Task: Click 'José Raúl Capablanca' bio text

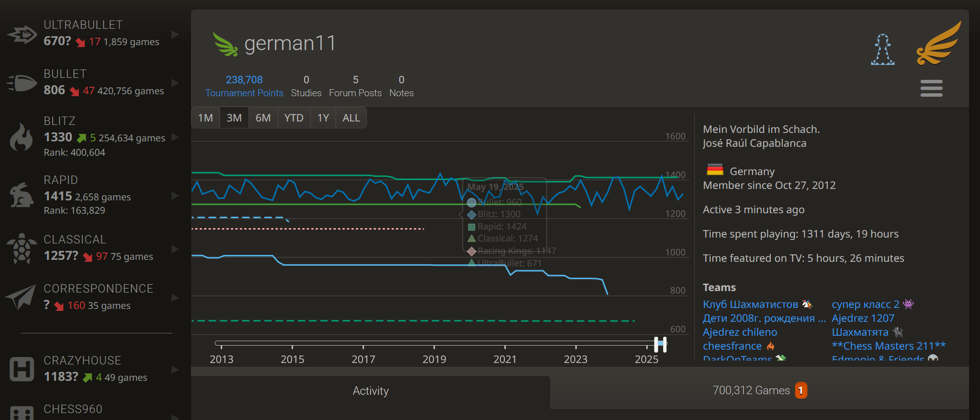Action: (x=754, y=143)
